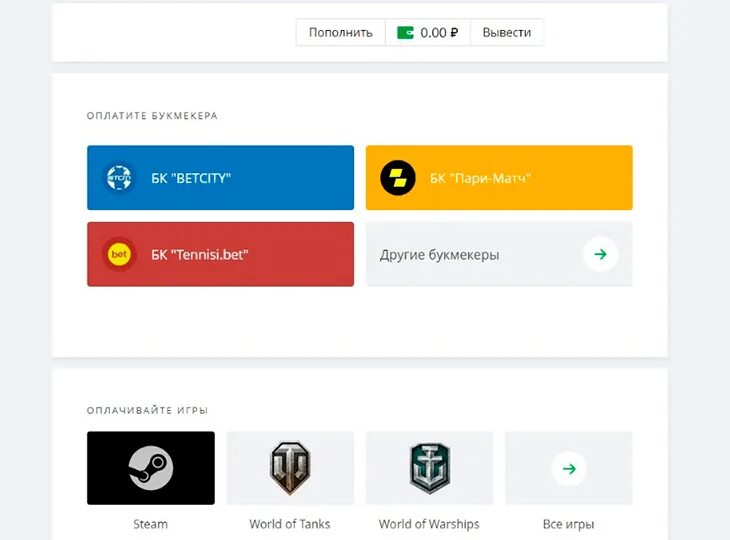Select the World of Warships logo
730x540 pixels.
coord(430,468)
